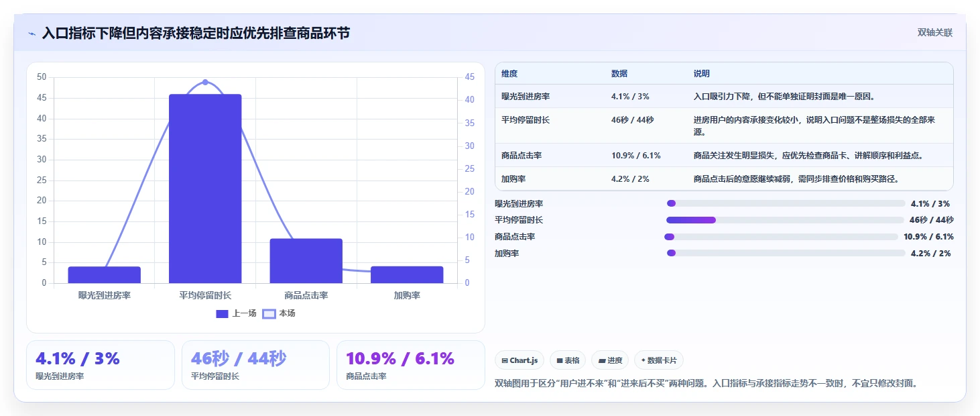Click the 加购率 x-axis label
980x416 pixels.
pyautogui.click(x=407, y=296)
